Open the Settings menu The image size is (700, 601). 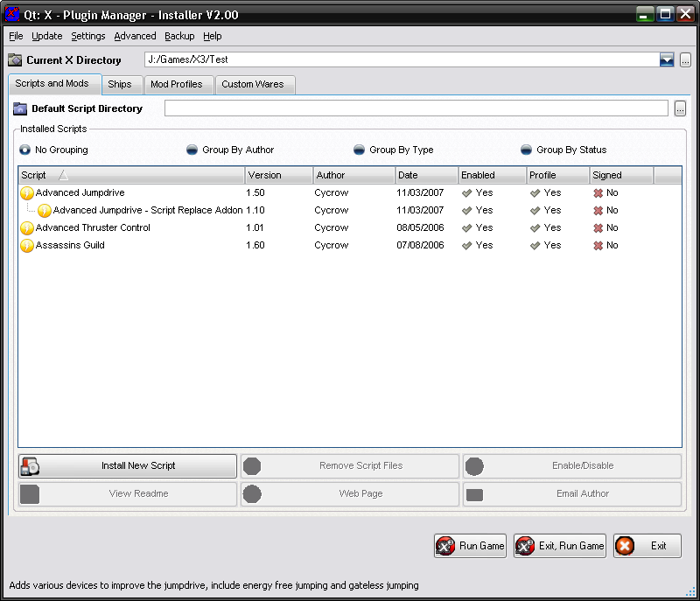[x=88, y=36]
